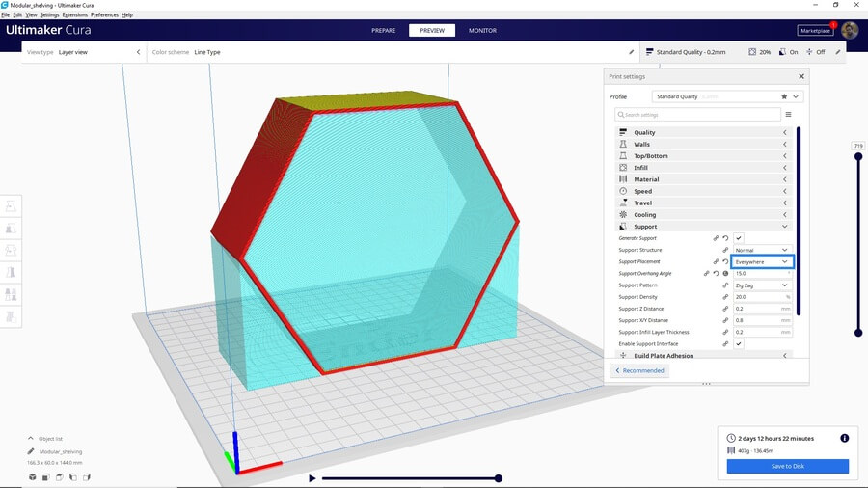Select the Support Blocker tool
868x488 pixels.
(11, 316)
